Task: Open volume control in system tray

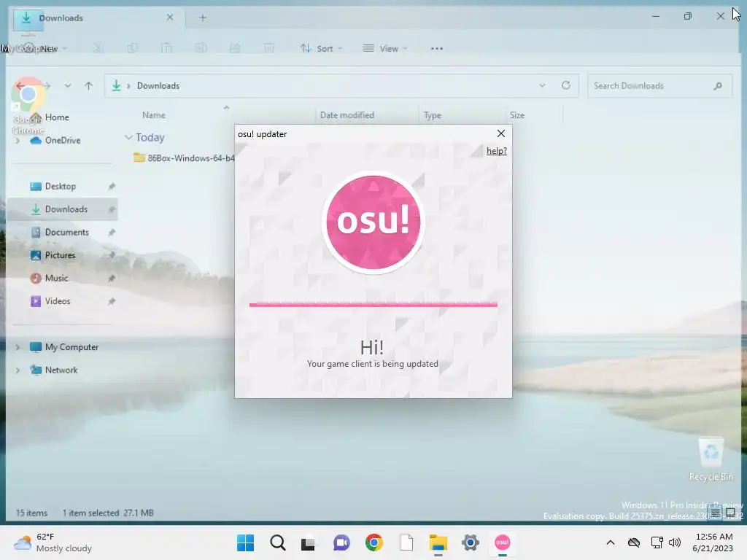Action: pos(675,542)
